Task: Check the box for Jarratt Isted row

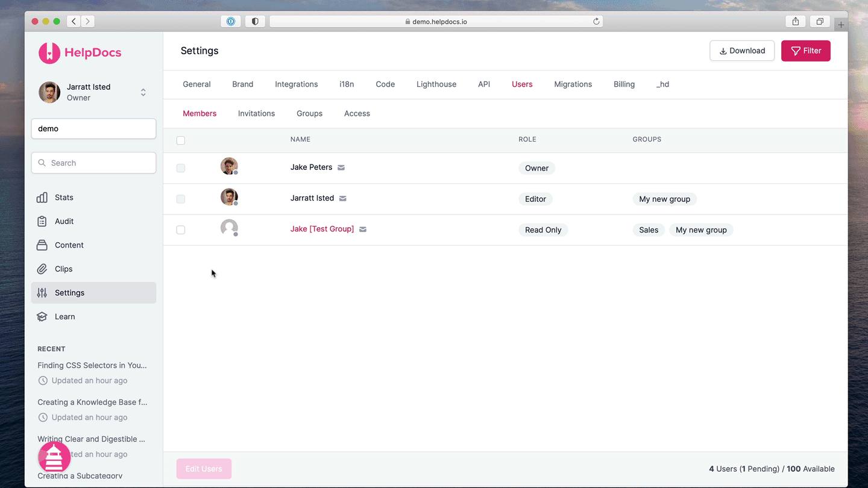Action: pyautogui.click(x=181, y=199)
